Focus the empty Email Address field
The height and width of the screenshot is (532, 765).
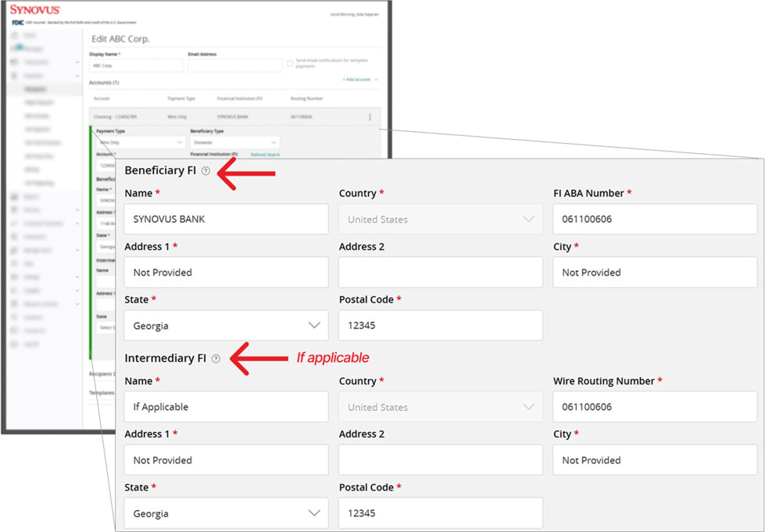(234, 66)
